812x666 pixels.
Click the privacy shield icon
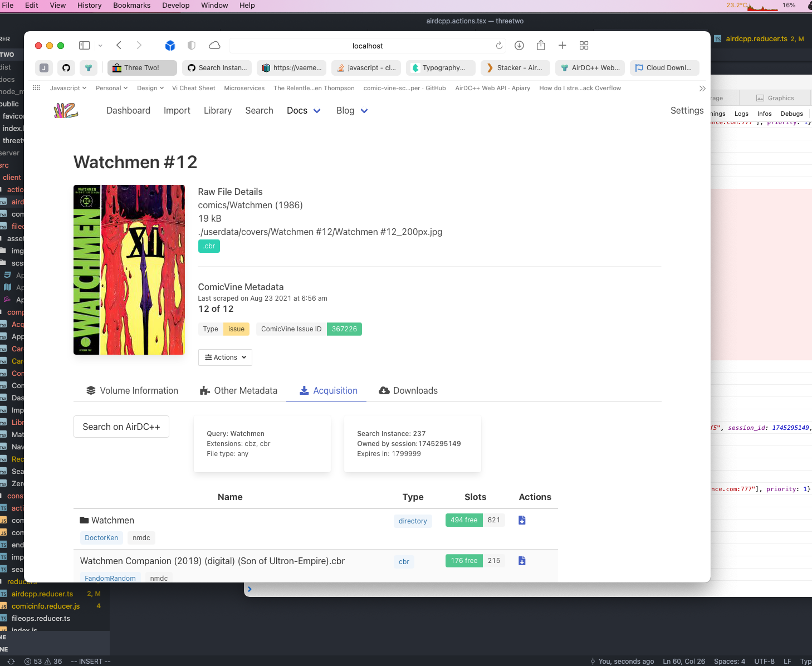[x=192, y=46]
